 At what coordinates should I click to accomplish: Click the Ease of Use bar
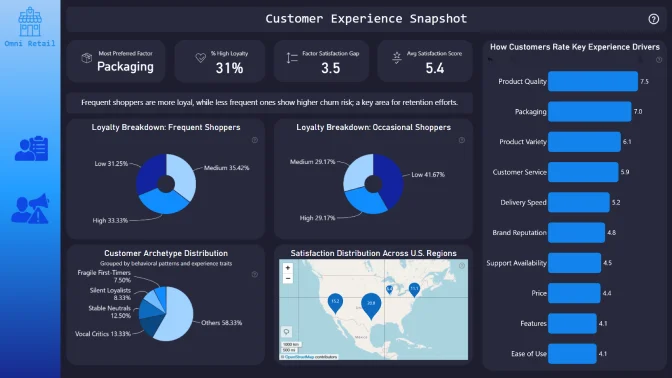click(572, 354)
